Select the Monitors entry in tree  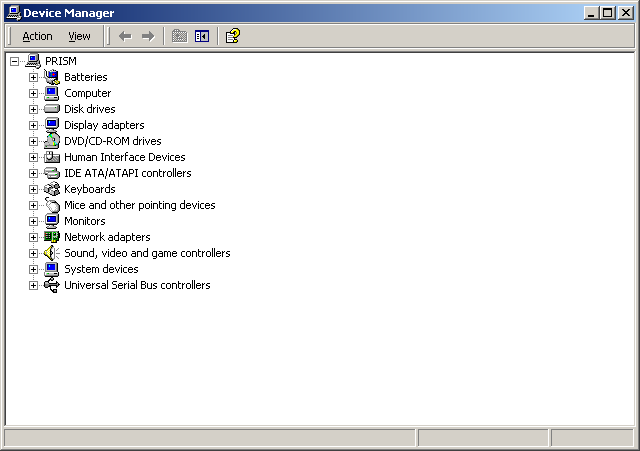pos(84,221)
